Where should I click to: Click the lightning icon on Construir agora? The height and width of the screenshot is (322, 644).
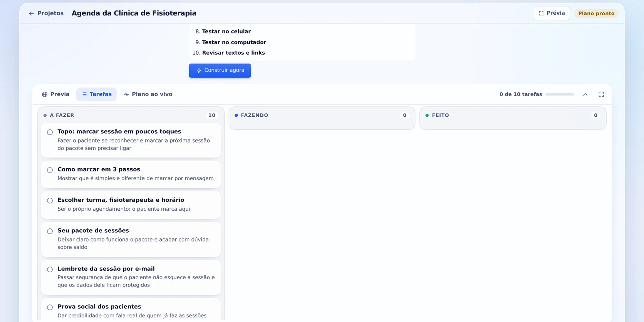pos(199,70)
